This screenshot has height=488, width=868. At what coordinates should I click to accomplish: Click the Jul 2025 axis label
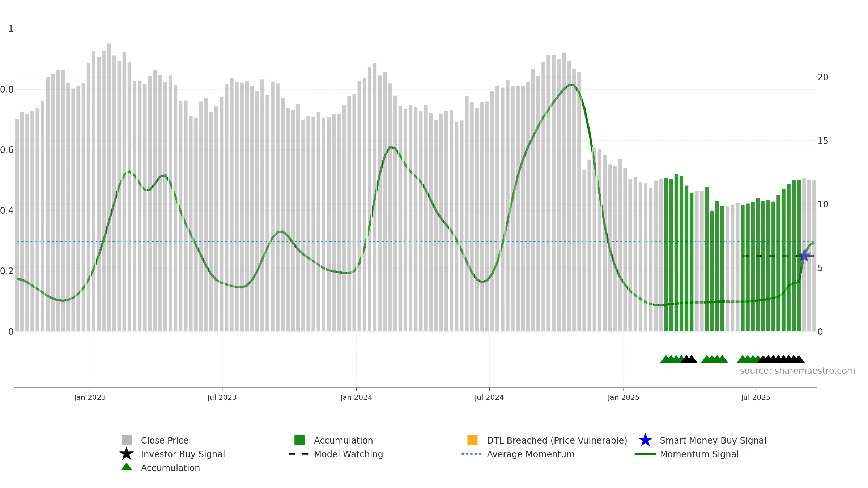(756, 397)
